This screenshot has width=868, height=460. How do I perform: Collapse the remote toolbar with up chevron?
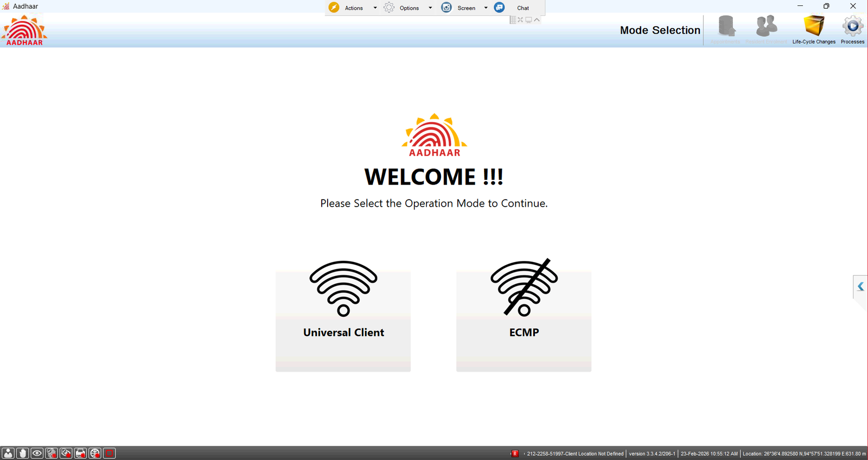537,20
